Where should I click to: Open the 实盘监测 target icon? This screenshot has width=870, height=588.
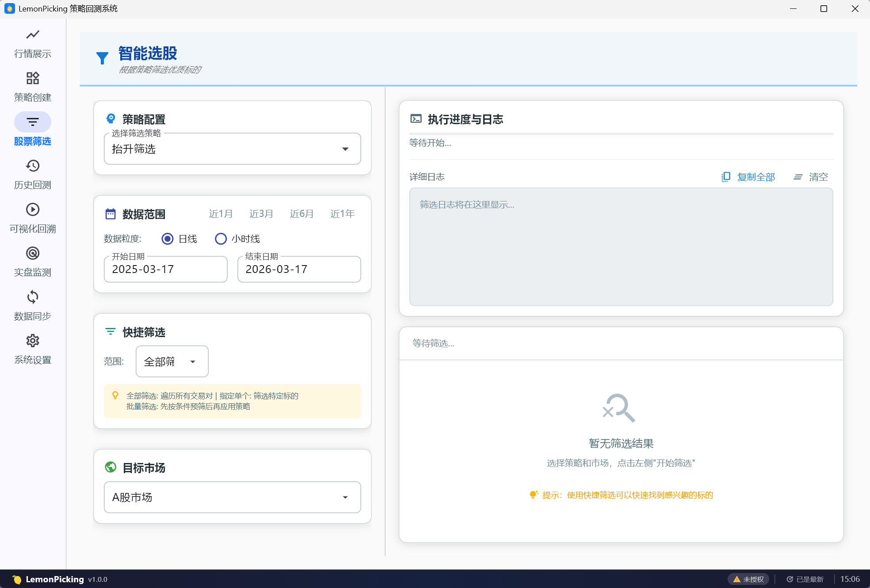coord(33,253)
